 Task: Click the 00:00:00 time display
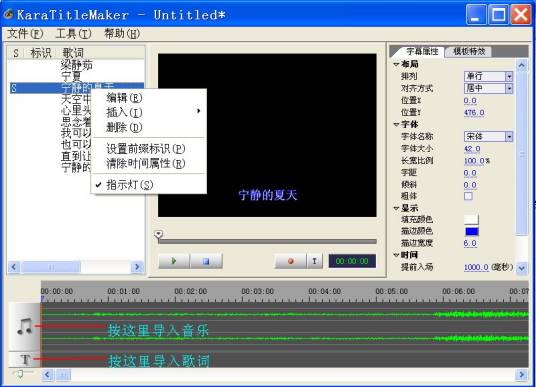[x=352, y=261]
